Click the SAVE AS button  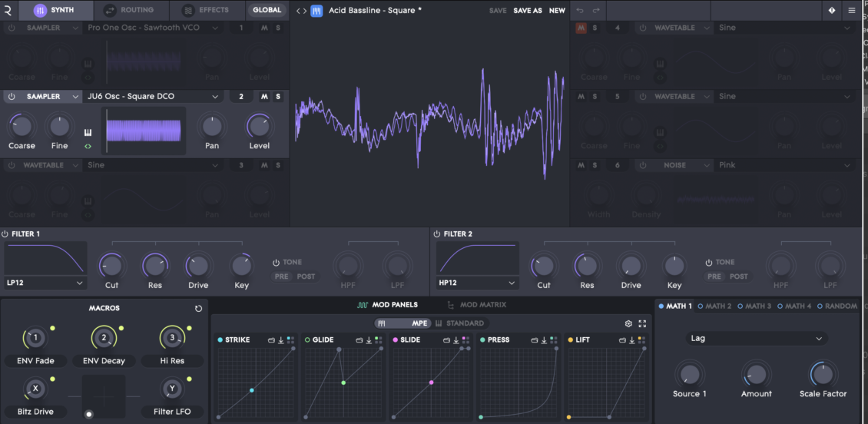[x=528, y=11]
